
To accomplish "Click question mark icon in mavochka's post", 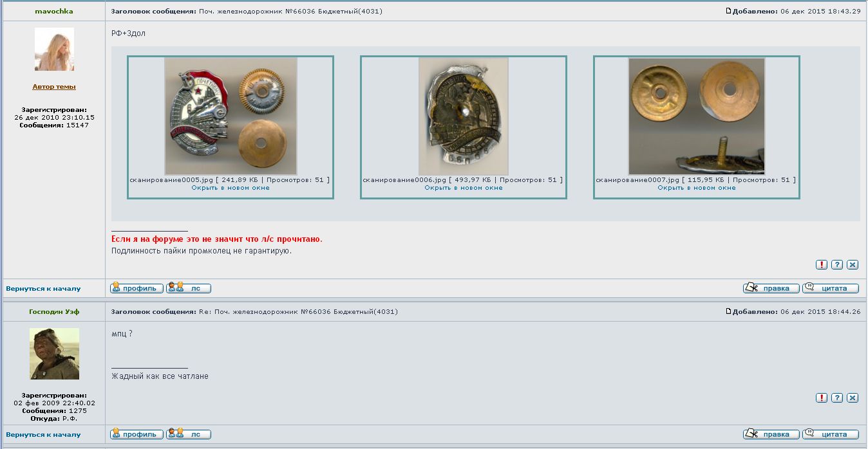I will point(837,264).
